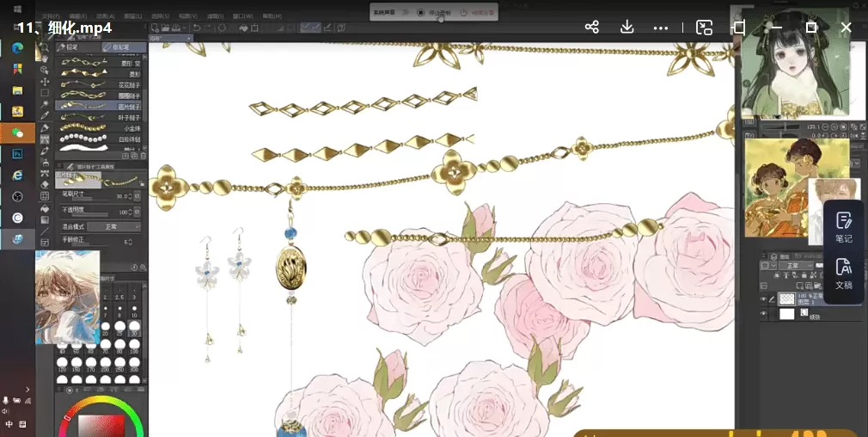The height and width of the screenshot is (437, 868).
Task: Click the picture-in-picture mini window icon
Action: (x=704, y=28)
